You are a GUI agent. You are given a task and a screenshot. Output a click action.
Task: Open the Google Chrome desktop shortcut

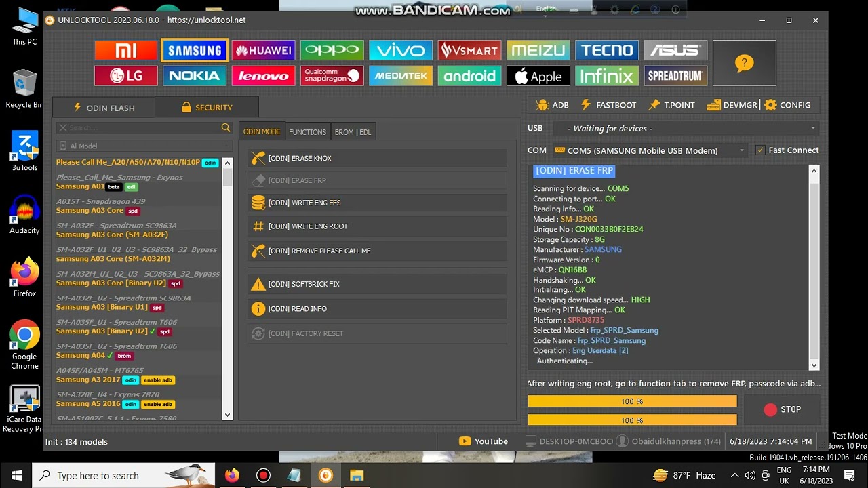click(x=24, y=345)
